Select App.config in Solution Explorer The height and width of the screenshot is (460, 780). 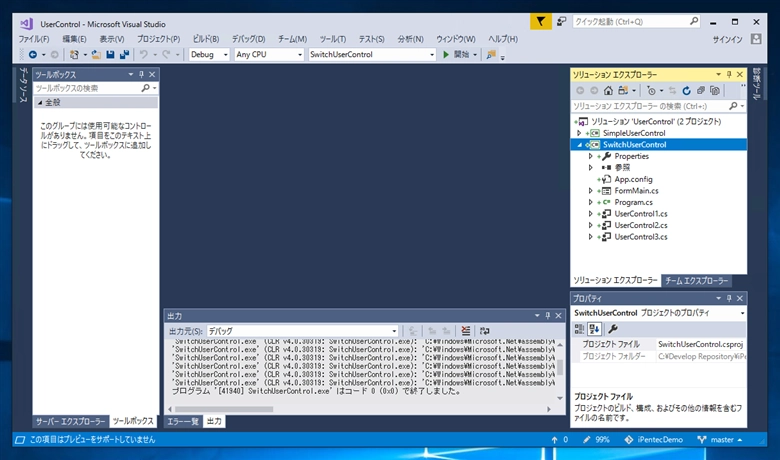[633, 180]
